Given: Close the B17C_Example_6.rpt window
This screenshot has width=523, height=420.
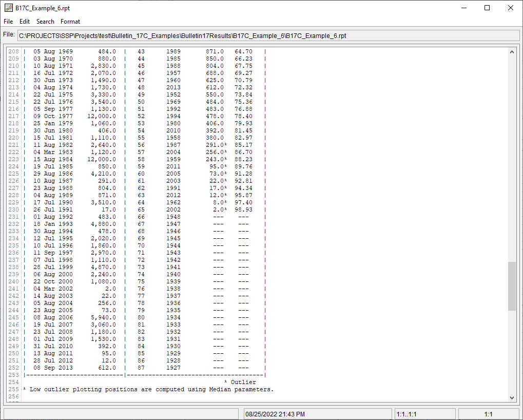Looking at the screenshot, I should [510, 8].
